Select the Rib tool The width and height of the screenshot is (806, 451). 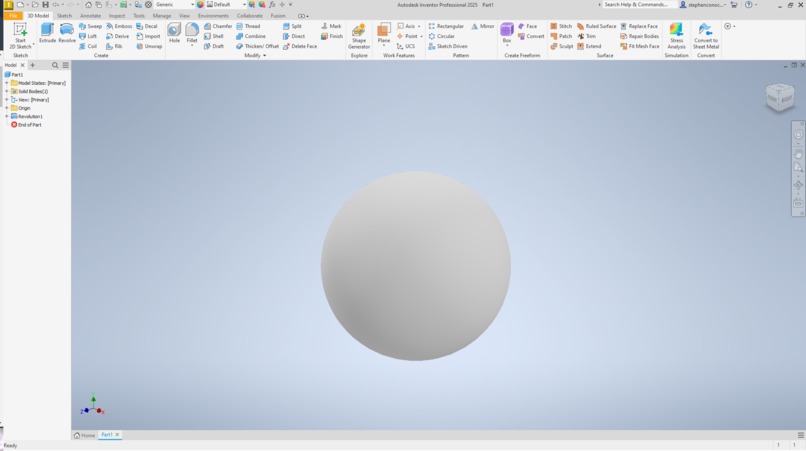114,46
